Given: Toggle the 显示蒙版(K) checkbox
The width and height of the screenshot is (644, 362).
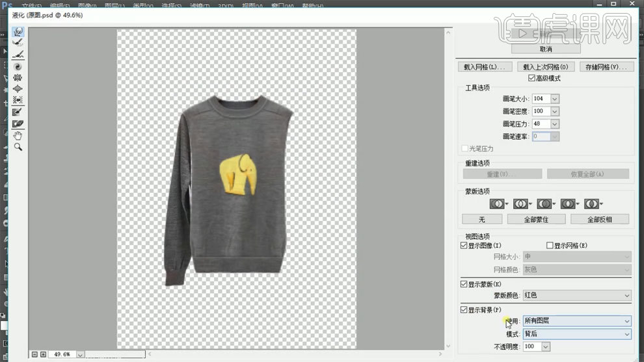Looking at the screenshot, I should [x=464, y=284].
